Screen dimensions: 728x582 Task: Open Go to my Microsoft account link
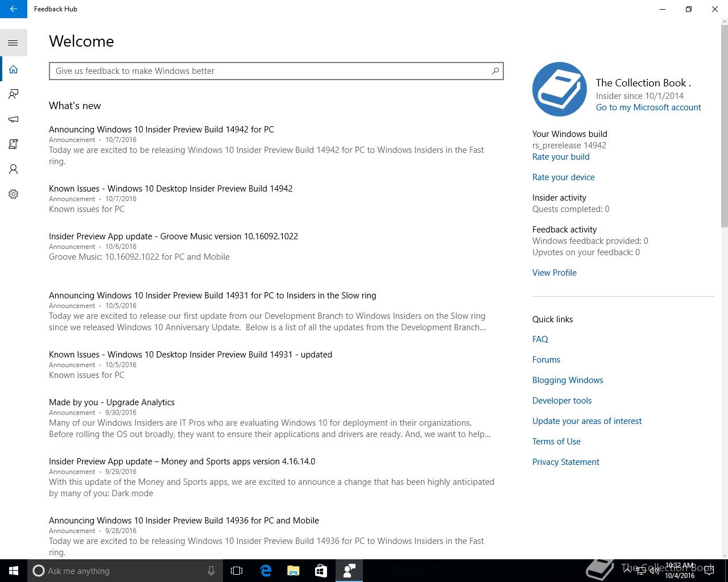click(648, 107)
